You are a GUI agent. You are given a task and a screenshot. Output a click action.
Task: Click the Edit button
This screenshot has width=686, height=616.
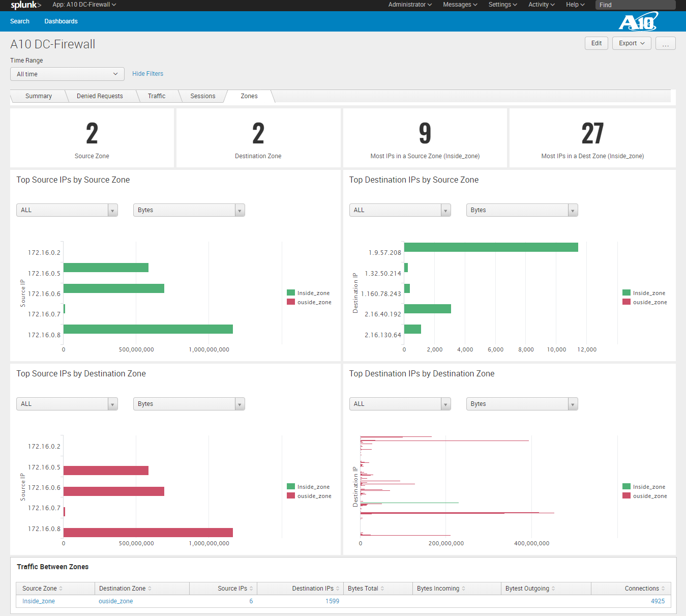[x=596, y=43]
